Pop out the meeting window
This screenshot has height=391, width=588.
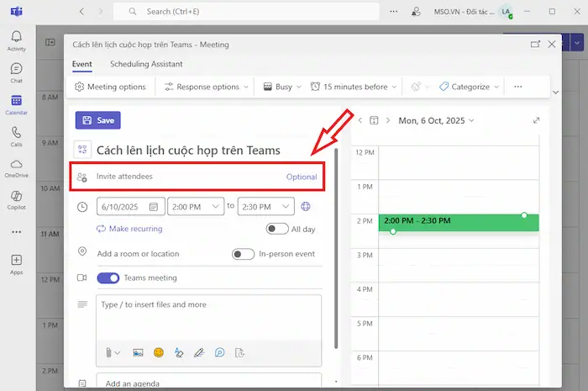coord(535,45)
